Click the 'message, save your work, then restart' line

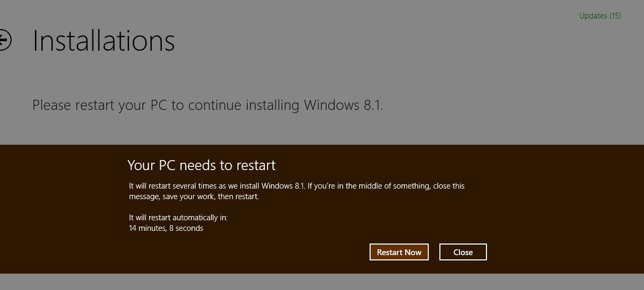tap(194, 197)
